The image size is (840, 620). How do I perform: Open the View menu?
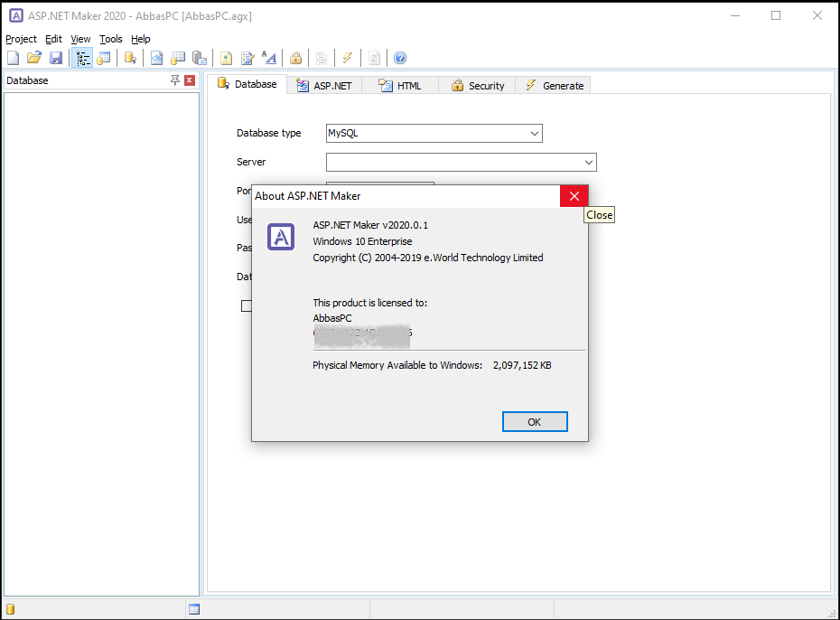click(x=80, y=39)
